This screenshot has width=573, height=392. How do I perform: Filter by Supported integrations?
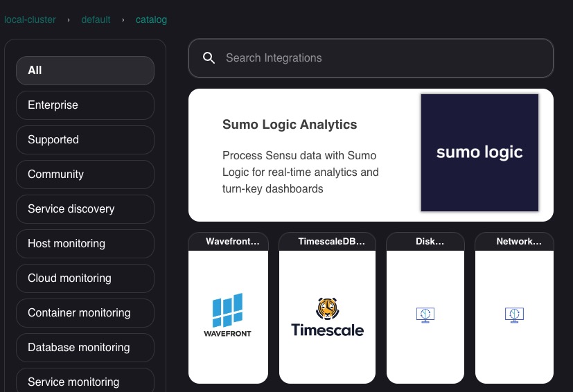pos(85,140)
